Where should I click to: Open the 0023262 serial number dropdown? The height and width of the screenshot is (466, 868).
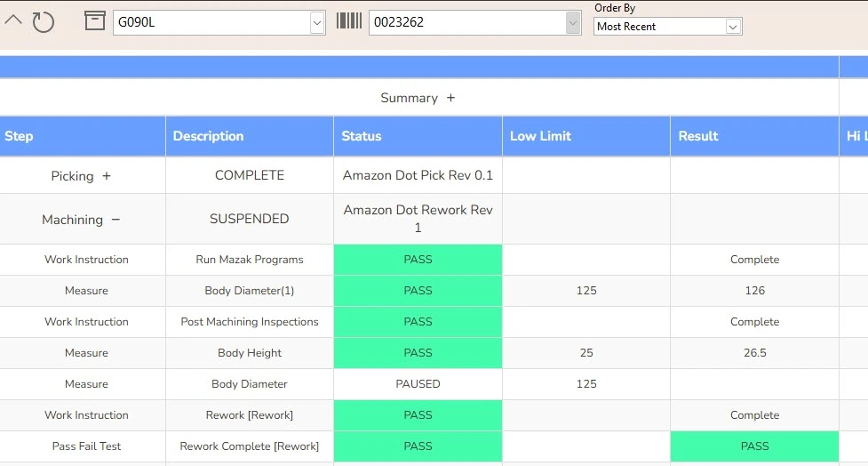click(x=573, y=23)
